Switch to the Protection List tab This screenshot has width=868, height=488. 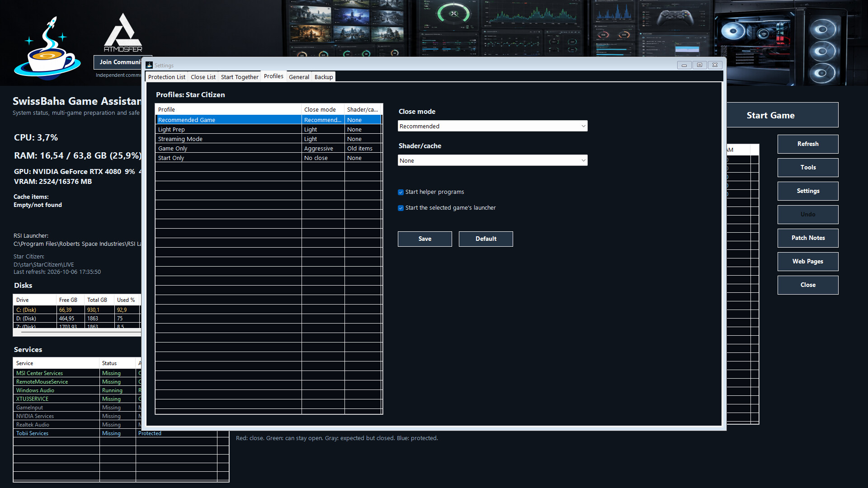166,77
